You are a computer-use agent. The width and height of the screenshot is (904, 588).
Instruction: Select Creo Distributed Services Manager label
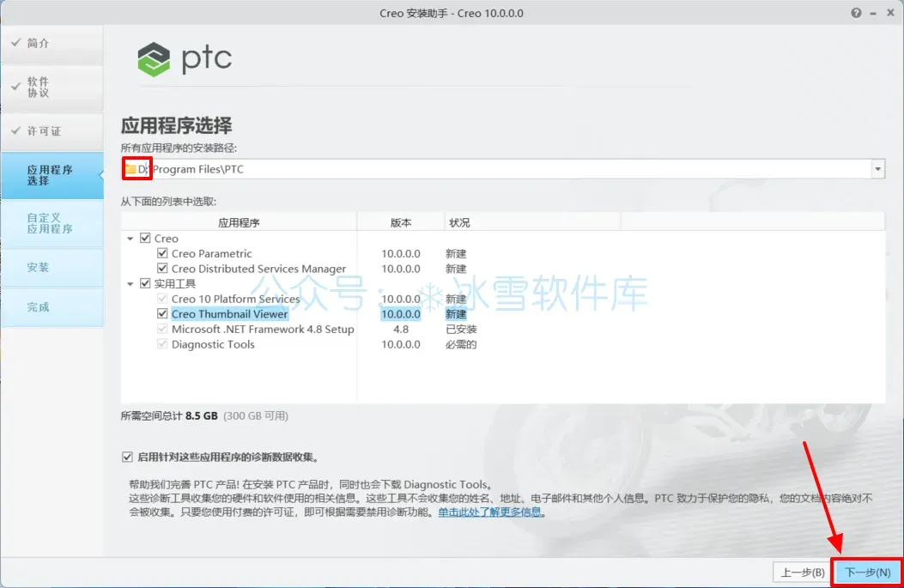click(259, 269)
